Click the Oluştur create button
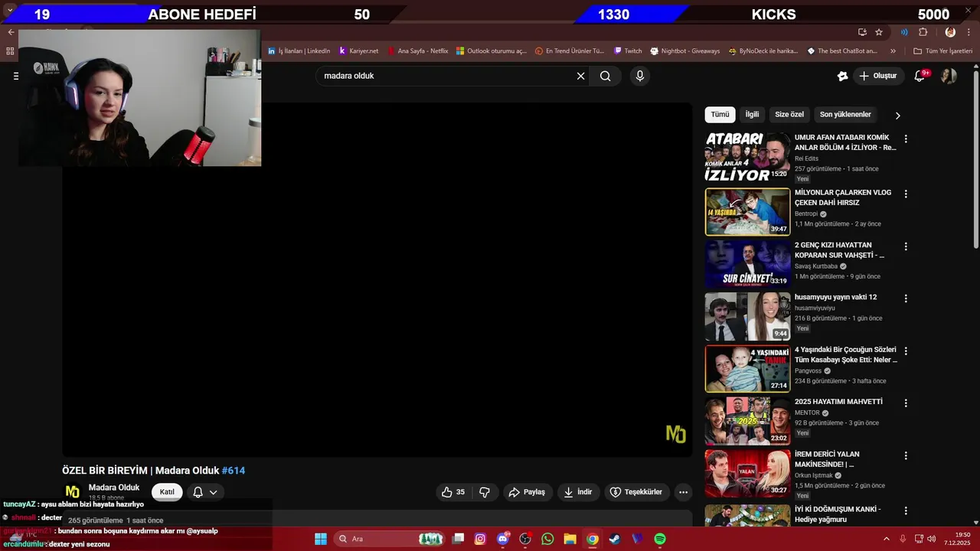Viewport: 980px width, 551px height. (x=877, y=76)
